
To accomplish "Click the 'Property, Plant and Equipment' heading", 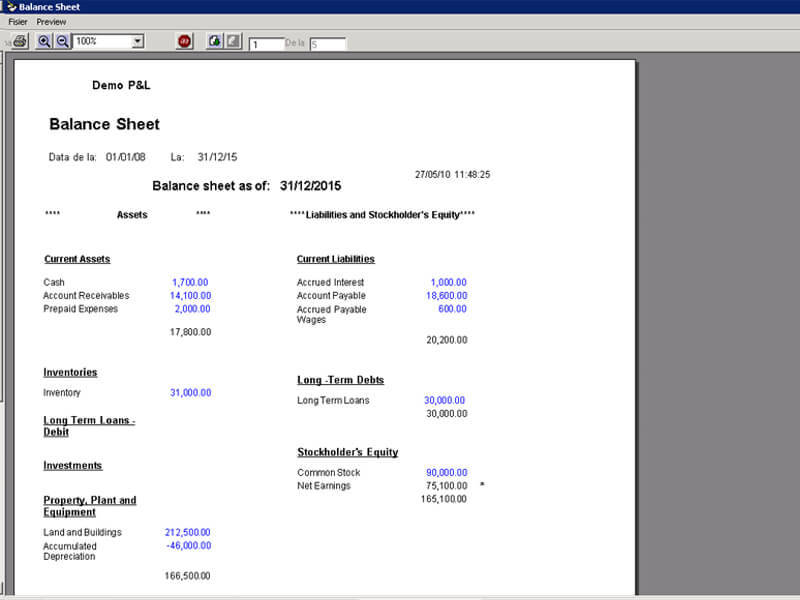I will coord(90,506).
